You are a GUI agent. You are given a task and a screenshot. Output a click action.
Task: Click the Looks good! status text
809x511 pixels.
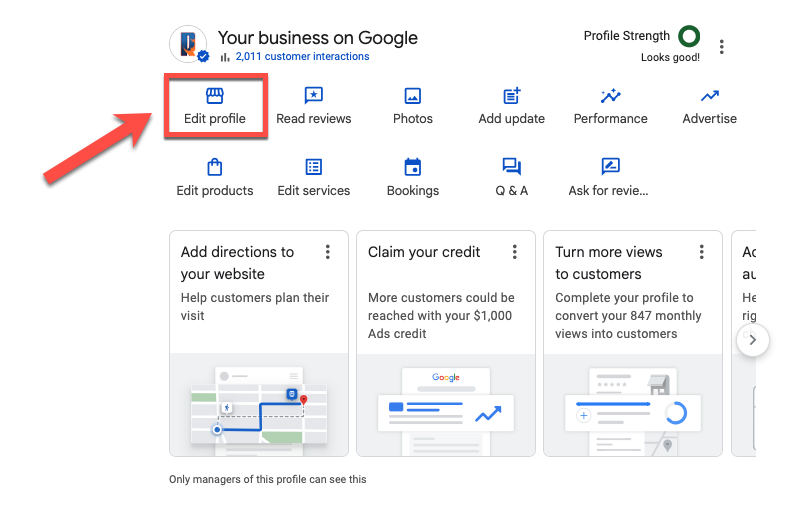(x=670, y=57)
